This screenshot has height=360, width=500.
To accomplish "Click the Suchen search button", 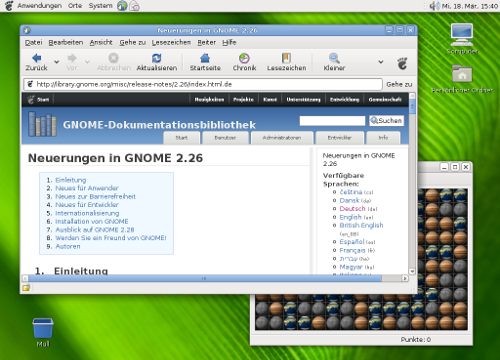I will click(x=386, y=121).
